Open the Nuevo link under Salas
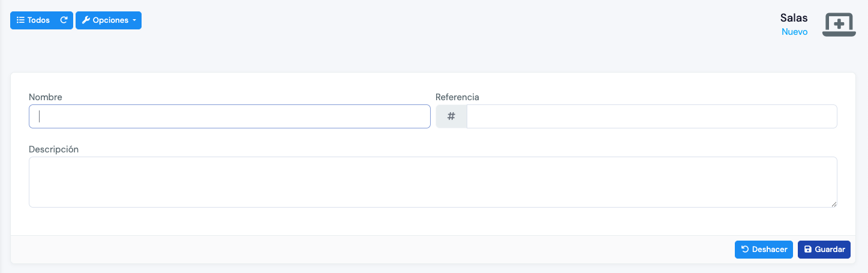This screenshot has height=273, width=868. (x=794, y=32)
